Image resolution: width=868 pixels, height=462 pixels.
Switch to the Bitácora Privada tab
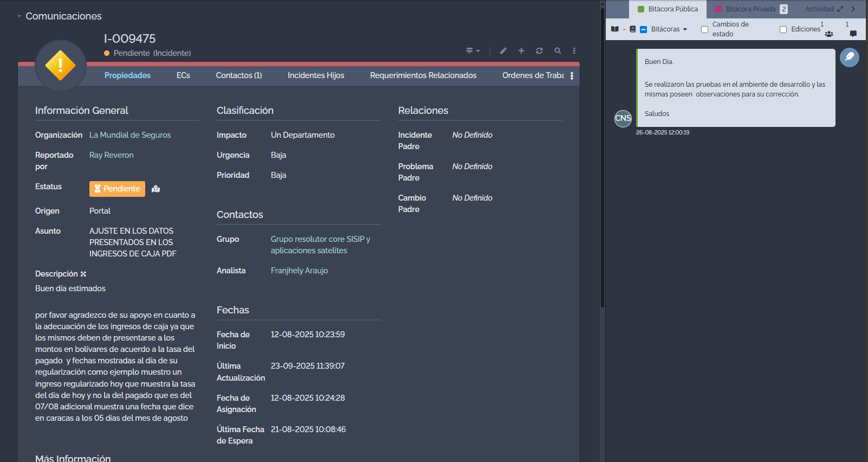[750, 9]
